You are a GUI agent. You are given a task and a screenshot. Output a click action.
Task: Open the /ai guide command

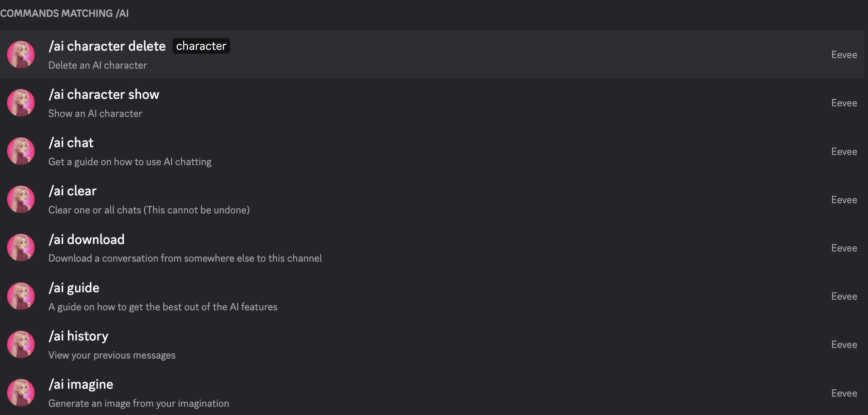point(432,296)
